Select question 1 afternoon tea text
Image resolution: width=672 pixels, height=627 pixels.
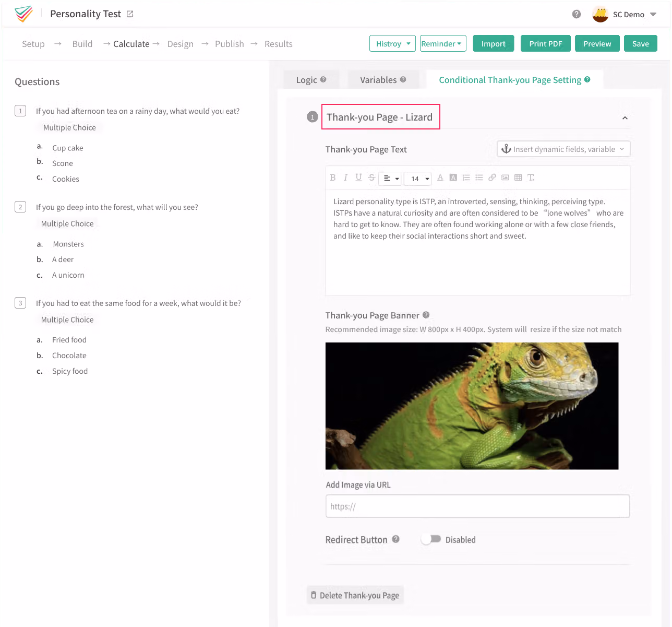138,111
